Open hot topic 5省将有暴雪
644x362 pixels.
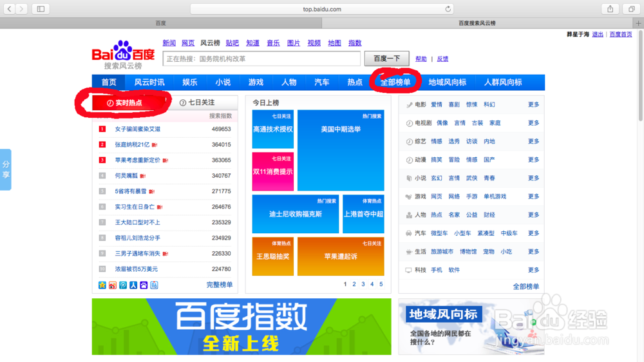pos(131,191)
